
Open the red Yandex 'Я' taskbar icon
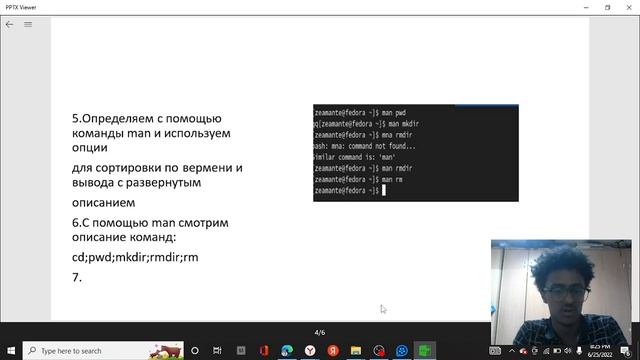[333, 351]
